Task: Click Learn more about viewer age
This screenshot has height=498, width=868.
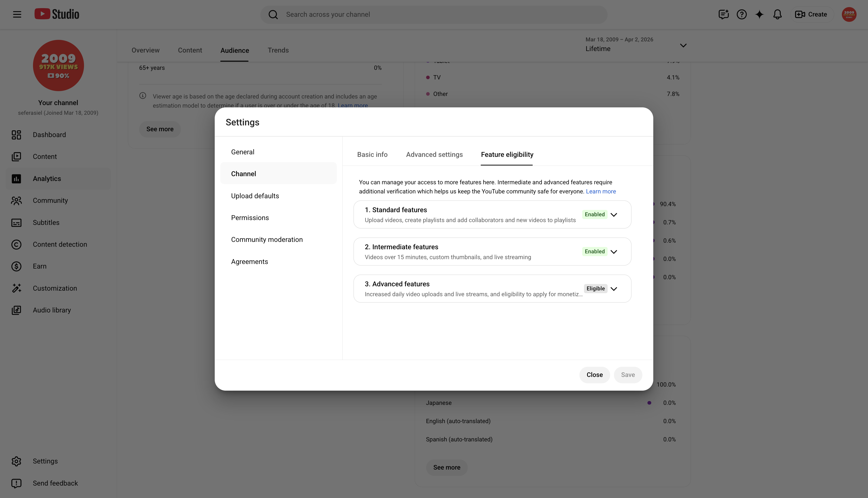Action: click(353, 105)
